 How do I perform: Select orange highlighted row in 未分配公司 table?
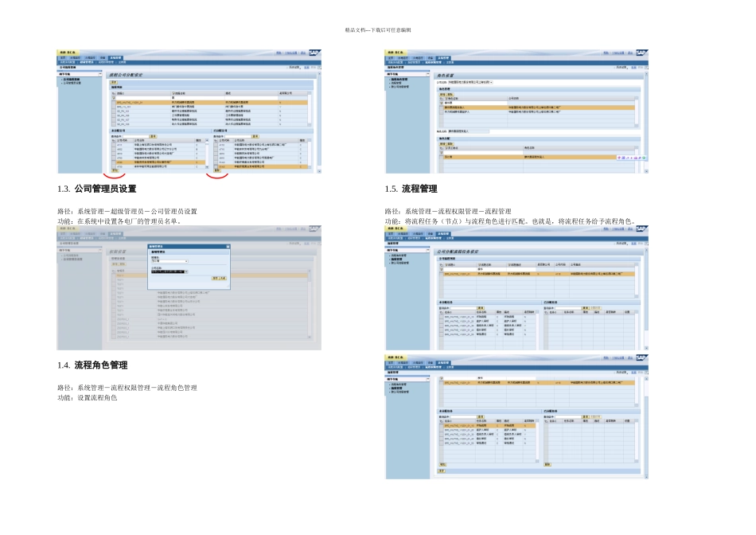click(160, 162)
